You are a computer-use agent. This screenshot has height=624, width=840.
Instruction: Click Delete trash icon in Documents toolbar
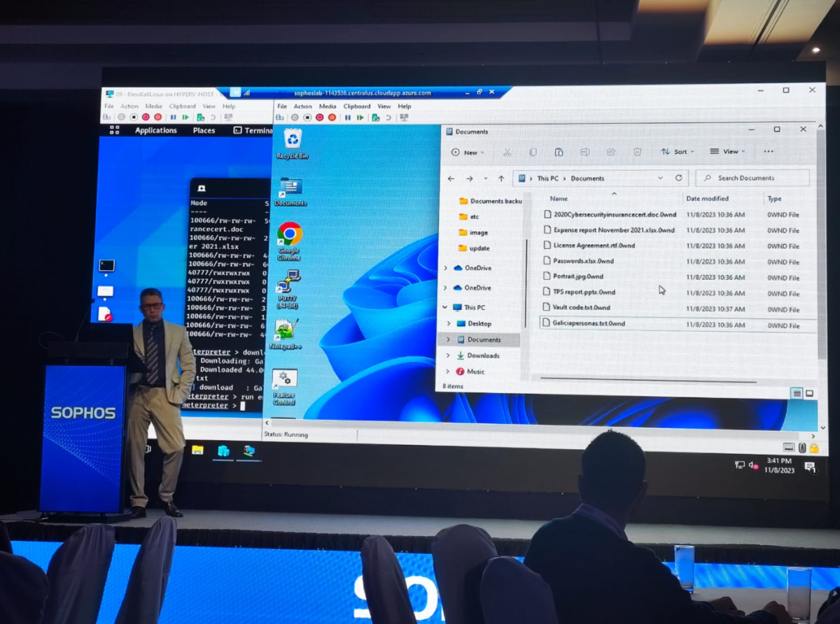pos(637,152)
